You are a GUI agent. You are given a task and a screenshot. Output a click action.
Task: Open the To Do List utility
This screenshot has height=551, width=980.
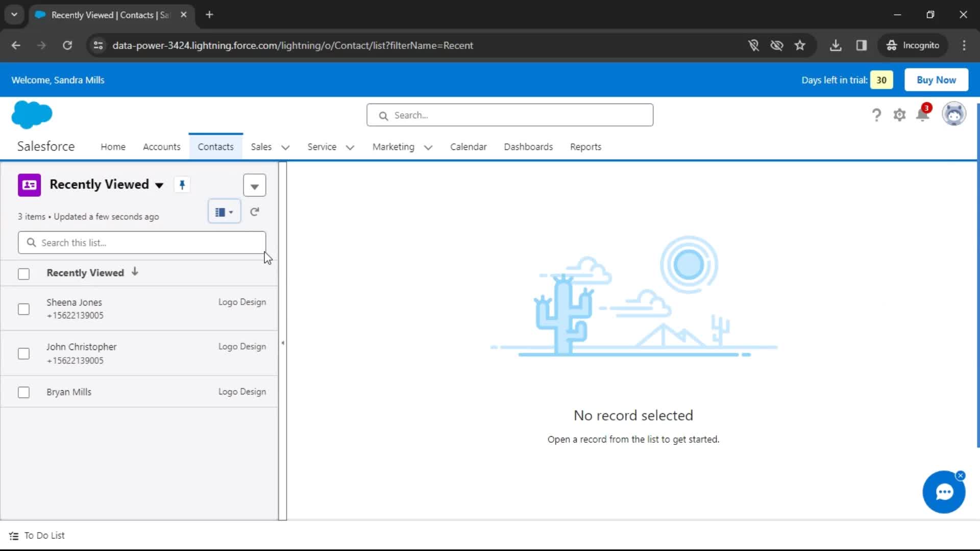point(37,536)
